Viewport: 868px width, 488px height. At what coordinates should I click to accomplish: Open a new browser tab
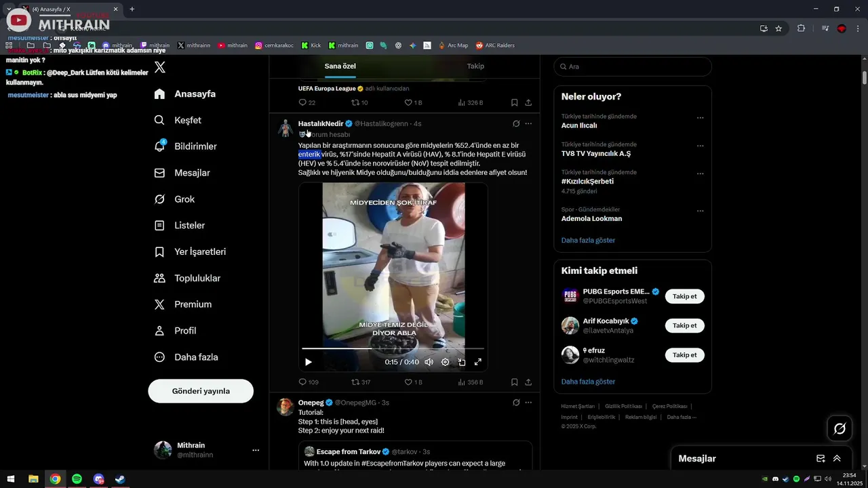pos(132,9)
